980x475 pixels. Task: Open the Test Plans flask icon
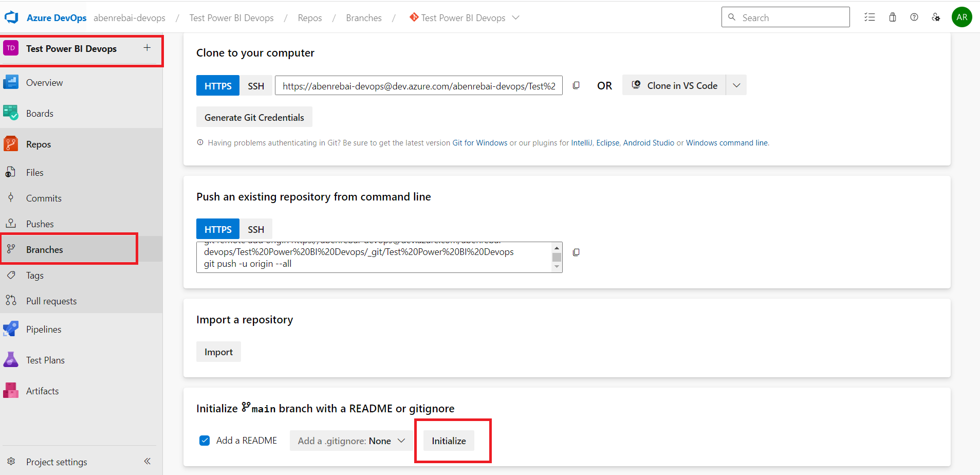point(11,360)
